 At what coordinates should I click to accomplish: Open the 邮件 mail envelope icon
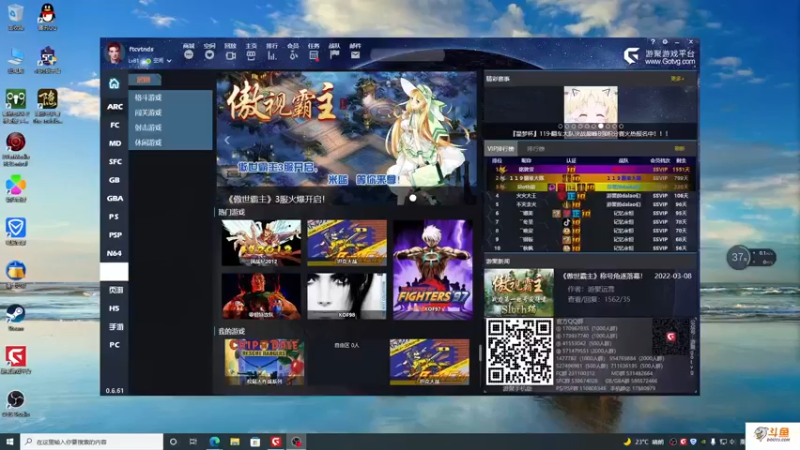pyautogui.click(x=356, y=55)
